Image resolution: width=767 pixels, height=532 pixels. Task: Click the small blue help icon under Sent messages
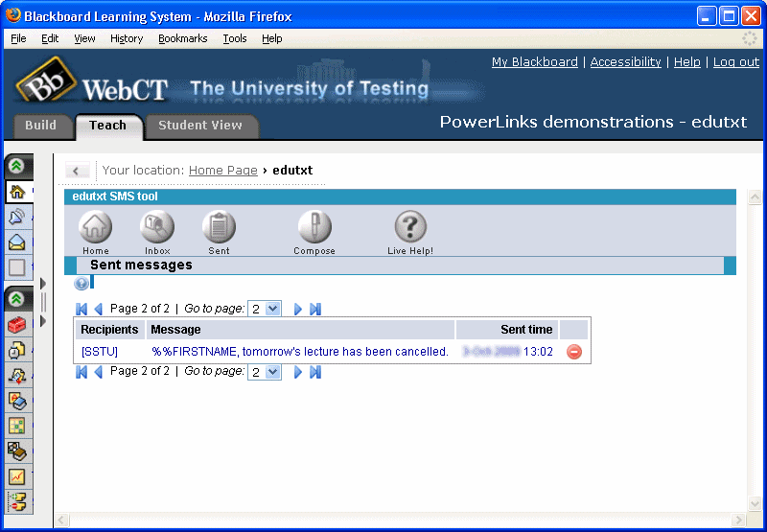81,283
